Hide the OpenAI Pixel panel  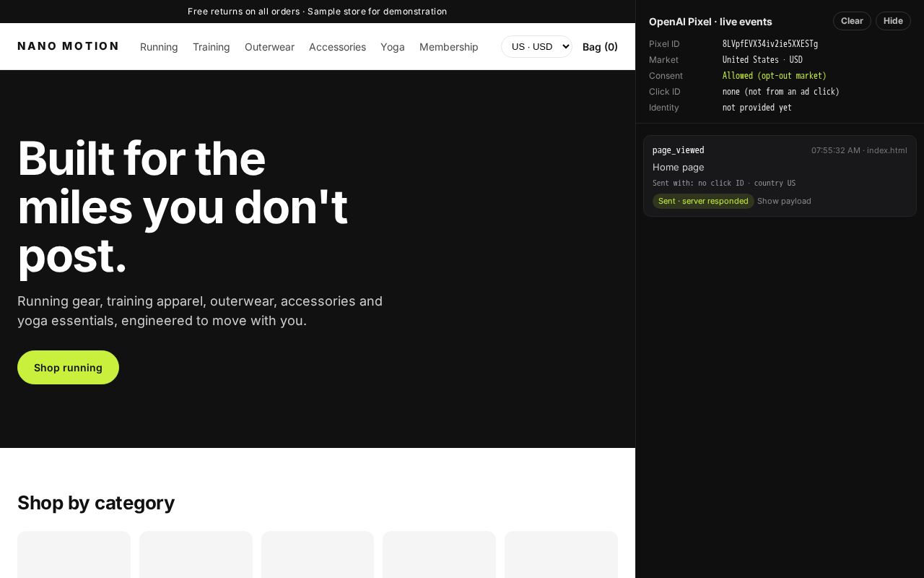[893, 21]
